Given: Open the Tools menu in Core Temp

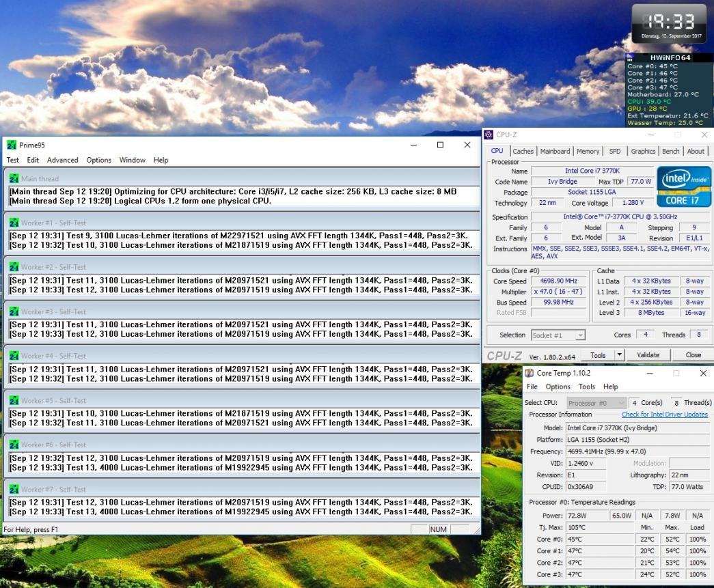Looking at the screenshot, I should click(586, 387).
